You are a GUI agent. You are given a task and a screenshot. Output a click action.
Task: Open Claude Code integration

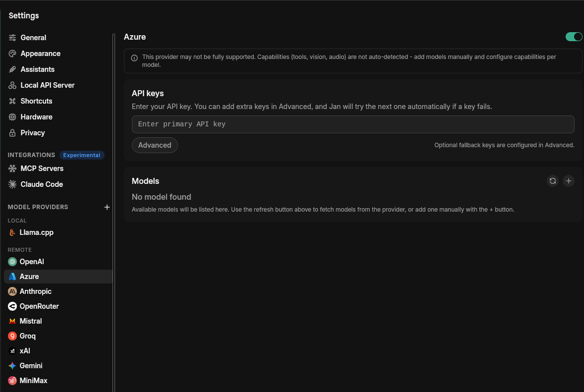58,184
